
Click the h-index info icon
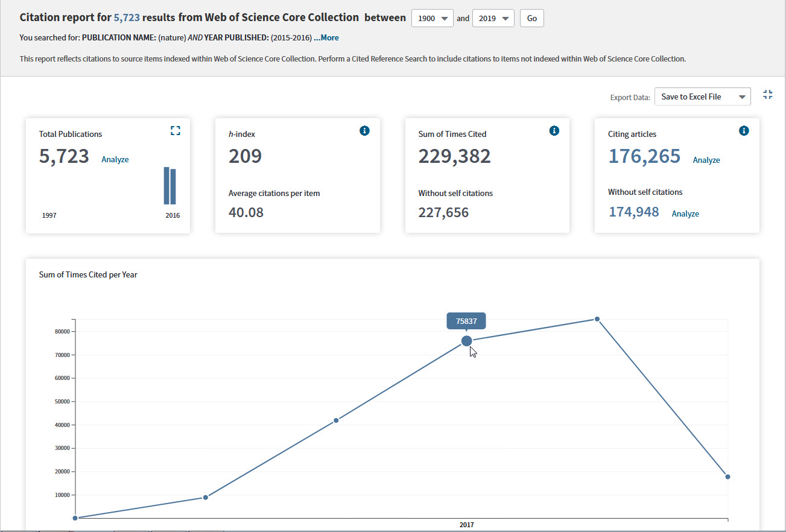364,130
